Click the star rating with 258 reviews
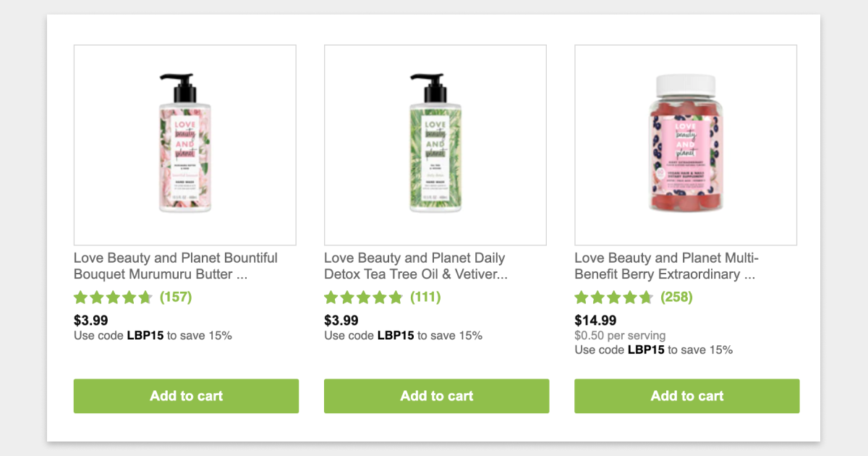 pos(613,297)
